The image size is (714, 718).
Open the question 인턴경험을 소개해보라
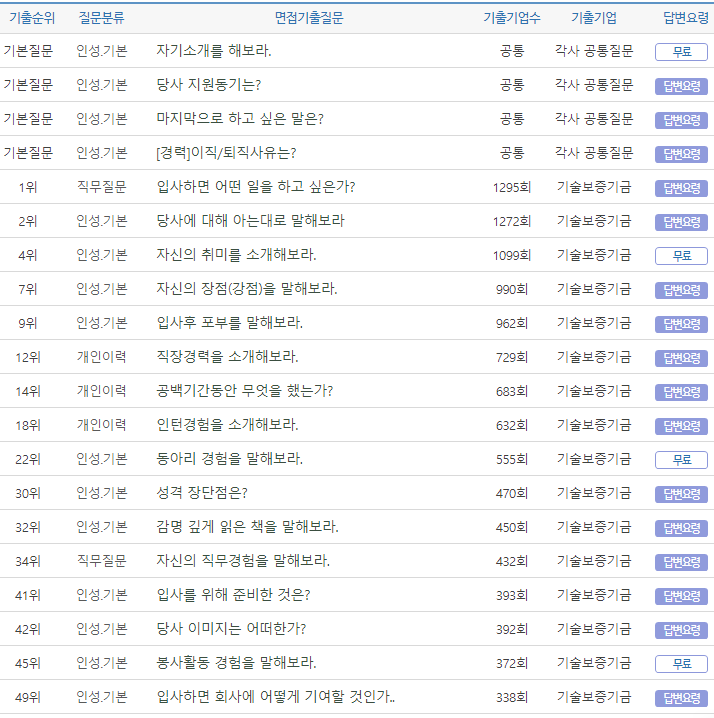[x=227, y=425]
